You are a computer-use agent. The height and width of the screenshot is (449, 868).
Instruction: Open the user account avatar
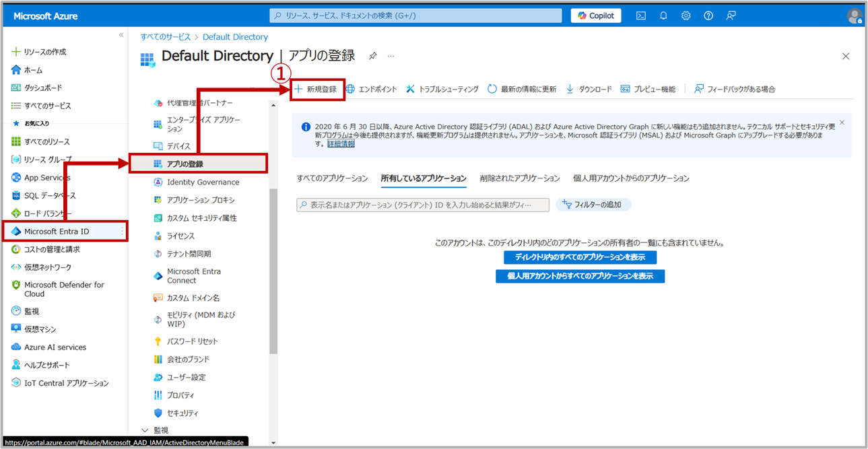pyautogui.click(x=855, y=15)
